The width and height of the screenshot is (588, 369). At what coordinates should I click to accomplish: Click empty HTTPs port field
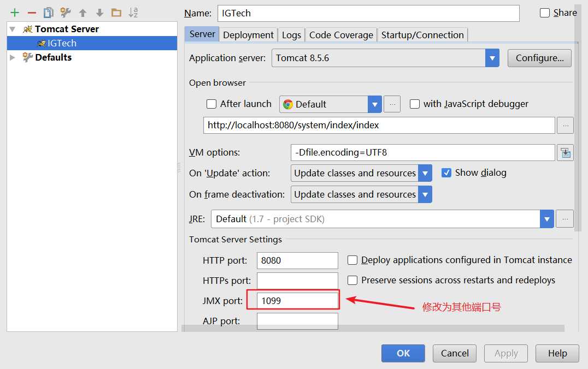pyautogui.click(x=297, y=281)
